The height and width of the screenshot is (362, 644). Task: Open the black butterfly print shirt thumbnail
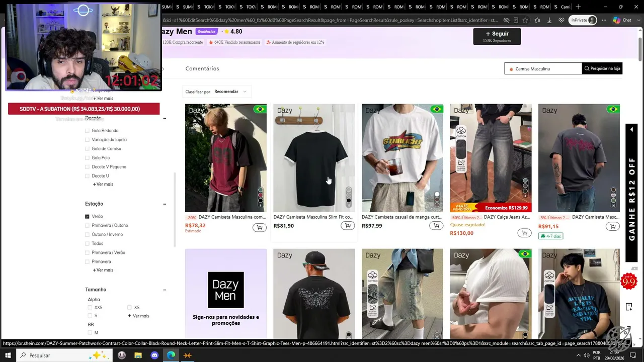click(314, 294)
